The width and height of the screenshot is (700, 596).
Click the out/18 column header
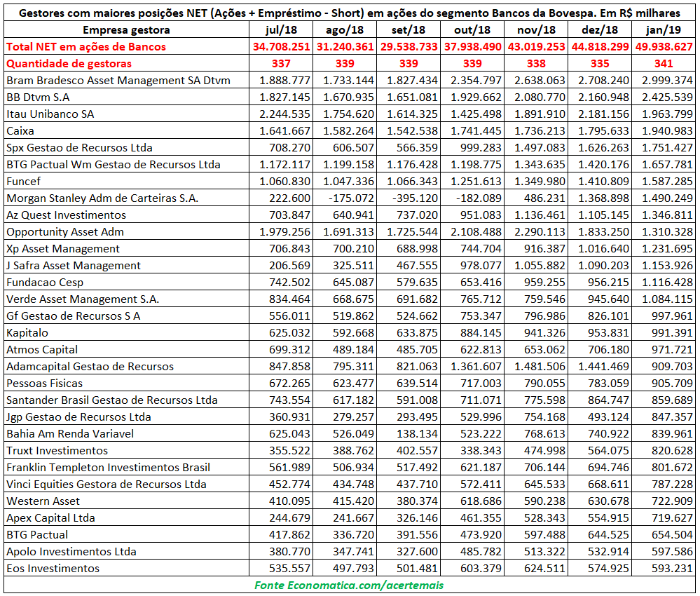(x=472, y=30)
